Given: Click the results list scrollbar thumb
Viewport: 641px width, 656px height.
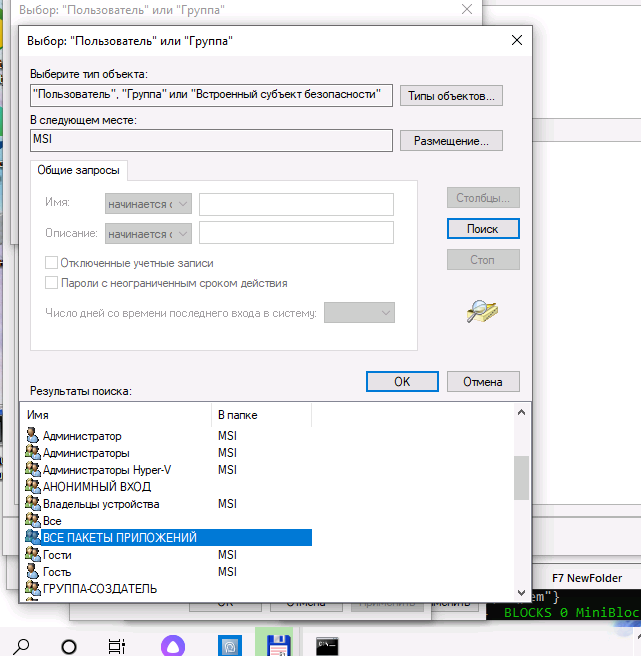Looking at the screenshot, I should tap(521, 477).
